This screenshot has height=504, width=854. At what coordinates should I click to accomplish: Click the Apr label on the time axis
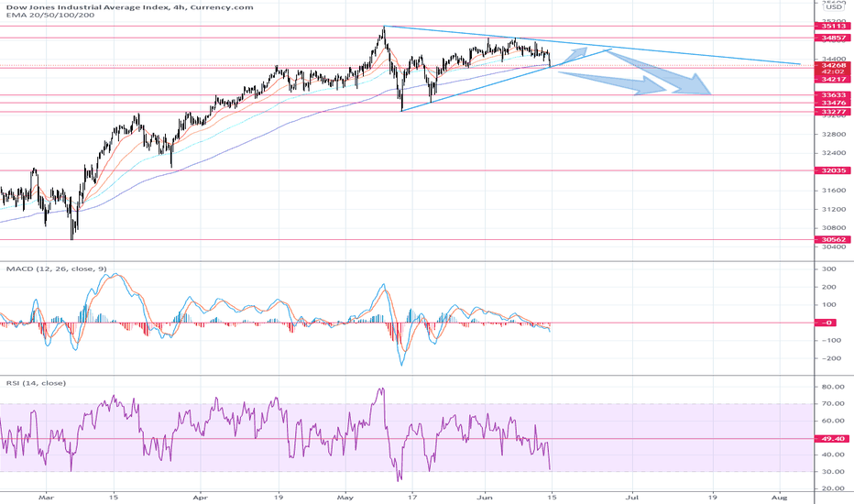[x=201, y=498]
